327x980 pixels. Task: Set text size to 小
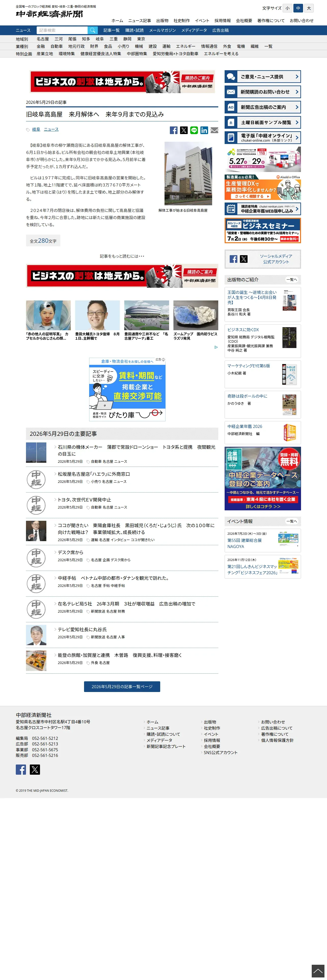288,8
